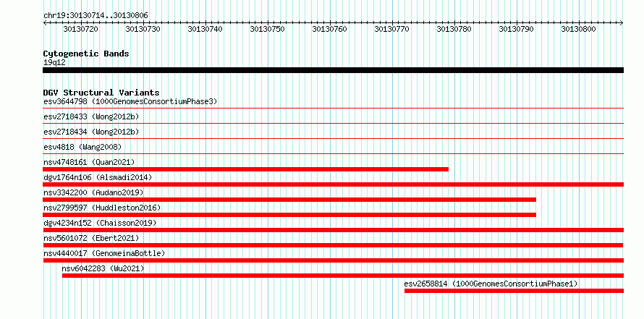
Task: Select the esv4818 (Wang2008) variant label
Action: coord(82,147)
